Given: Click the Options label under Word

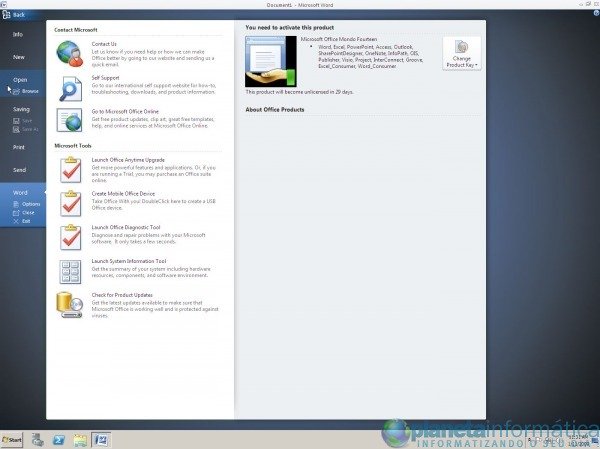Looking at the screenshot, I should [x=31, y=204].
